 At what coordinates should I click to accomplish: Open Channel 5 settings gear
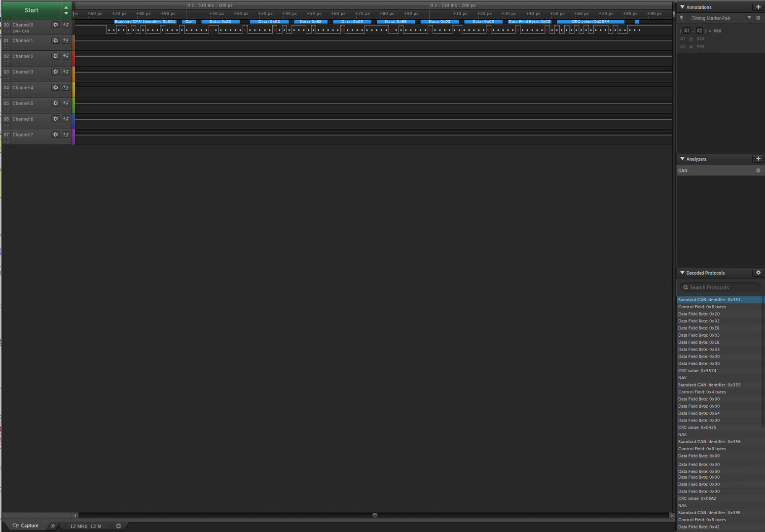click(x=56, y=103)
